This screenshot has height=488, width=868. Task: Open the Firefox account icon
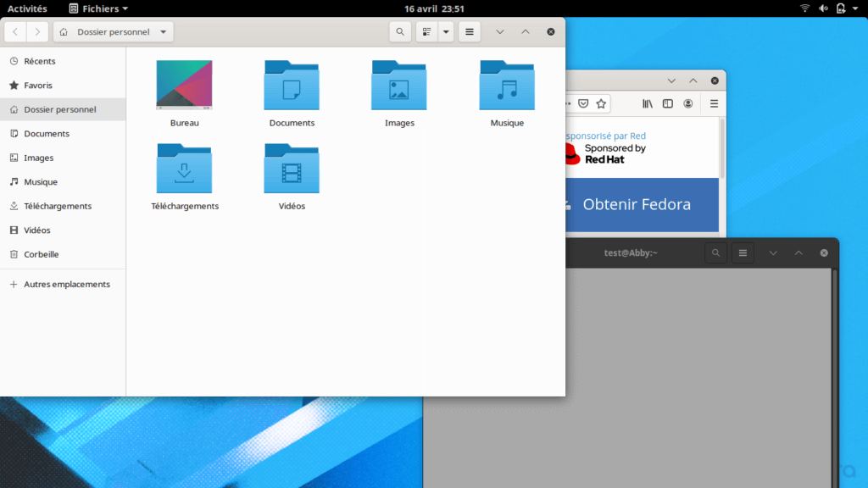coord(688,103)
